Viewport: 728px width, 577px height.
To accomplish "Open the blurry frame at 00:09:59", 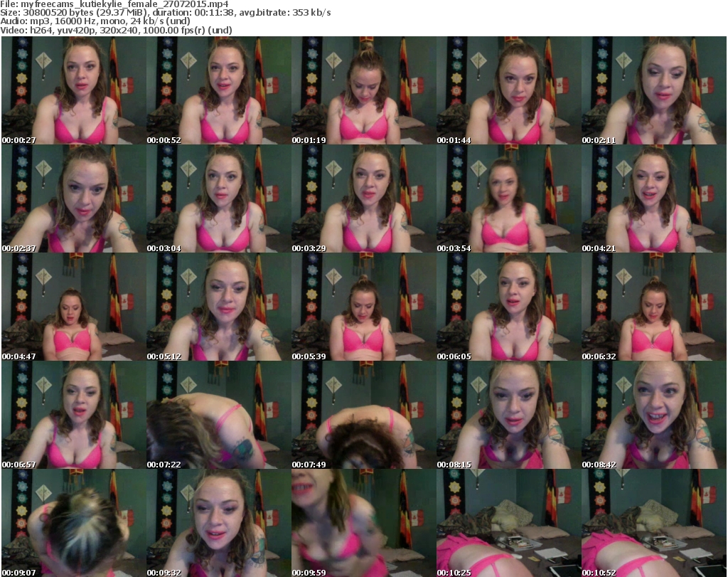I will click(363, 523).
